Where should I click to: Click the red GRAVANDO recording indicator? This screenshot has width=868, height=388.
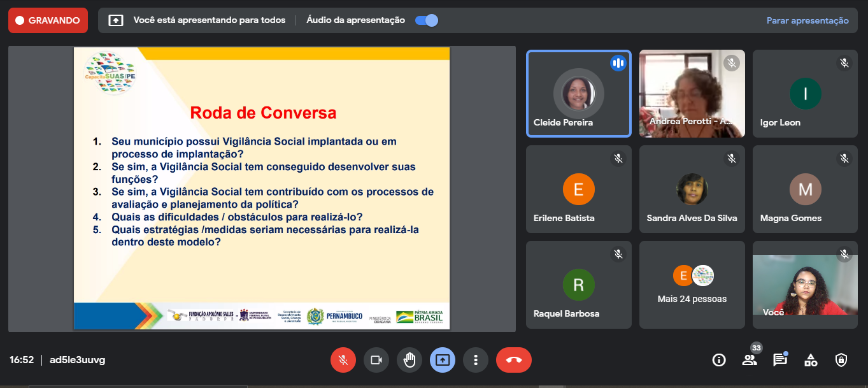click(x=48, y=20)
